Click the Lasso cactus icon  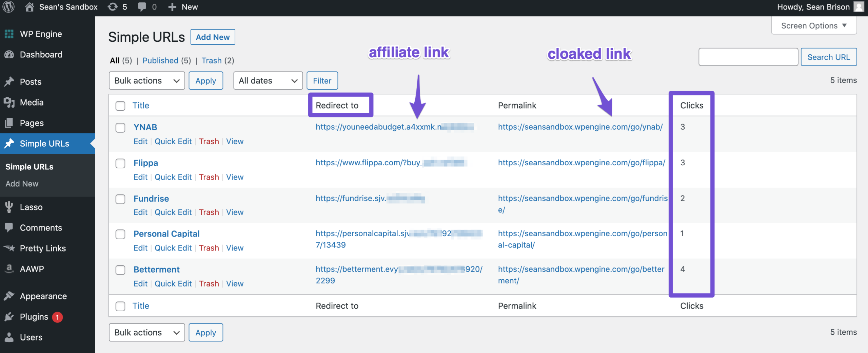pos(9,207)
